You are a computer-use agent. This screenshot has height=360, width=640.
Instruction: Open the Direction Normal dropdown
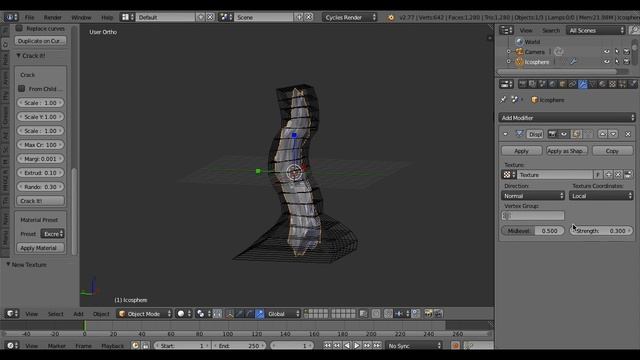(533, 196)
